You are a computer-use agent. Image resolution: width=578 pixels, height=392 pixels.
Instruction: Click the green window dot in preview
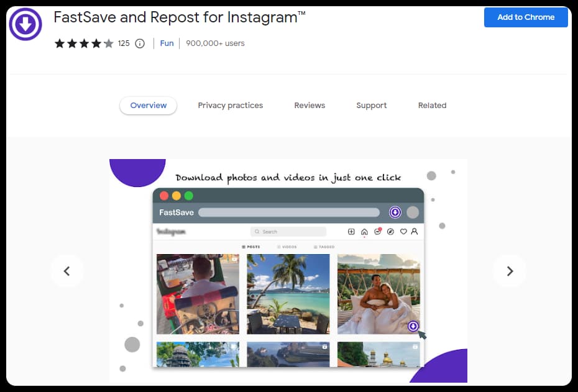(x=189, y=196)
